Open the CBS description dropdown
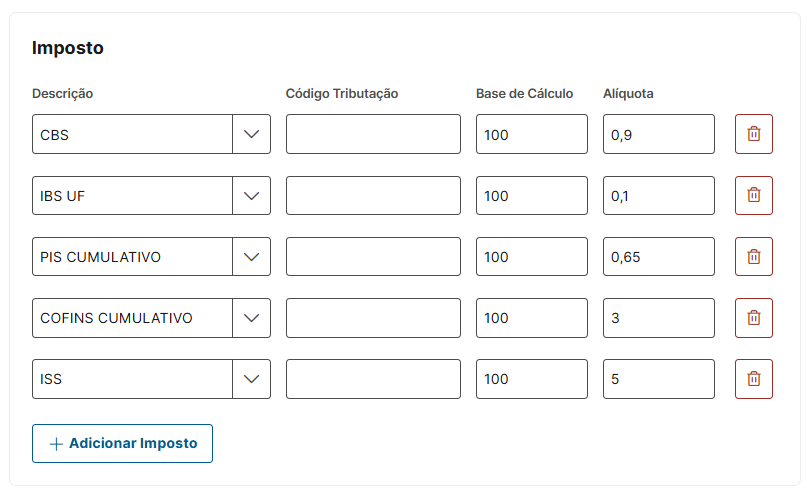Screen dimensions: 807x491 coord(251,134)
